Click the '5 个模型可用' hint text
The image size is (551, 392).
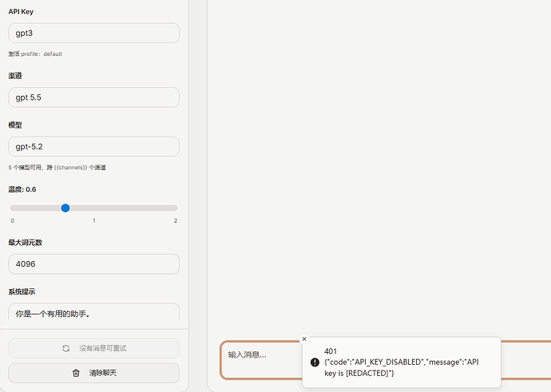[x=57, y=167]
